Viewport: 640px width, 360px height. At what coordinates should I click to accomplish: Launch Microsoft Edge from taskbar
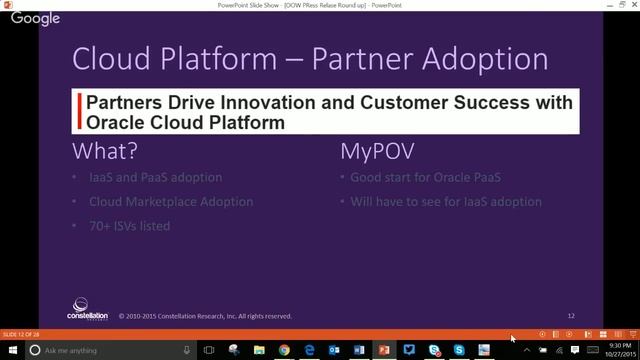coord(309,350)
